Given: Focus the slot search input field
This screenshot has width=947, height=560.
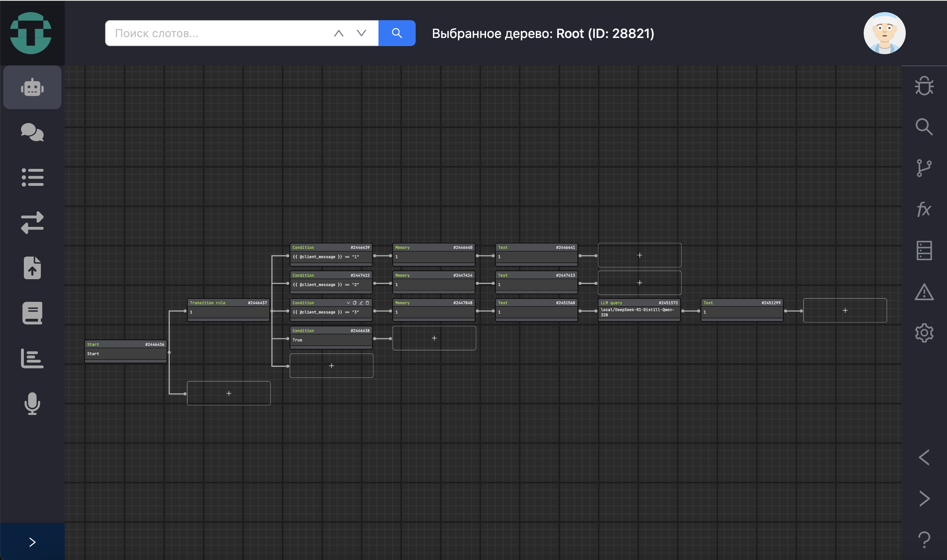Looking at the screenshot, I should pyautogui.click(x=218, y=33).
